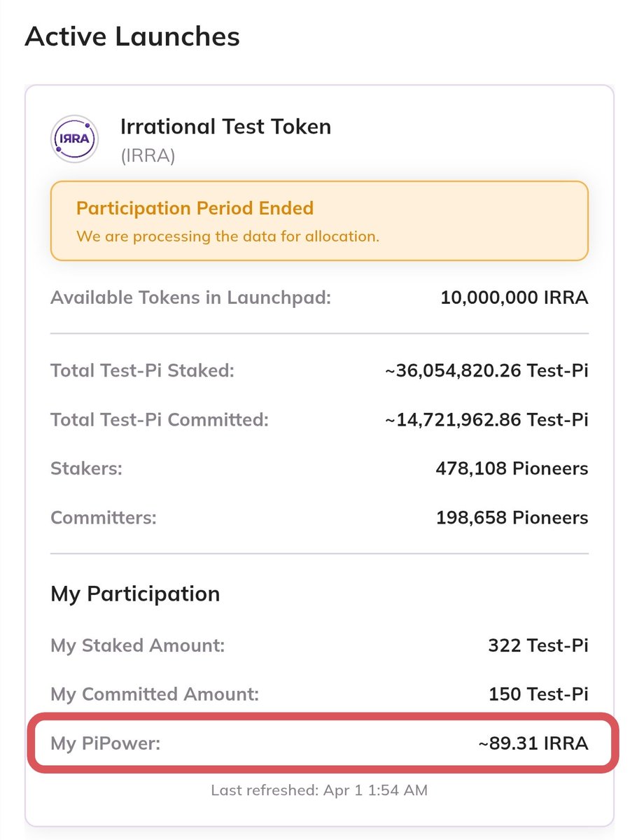Click the My PiPower label
The height and width of the screenshot is (840, 637).
(106, 743)
